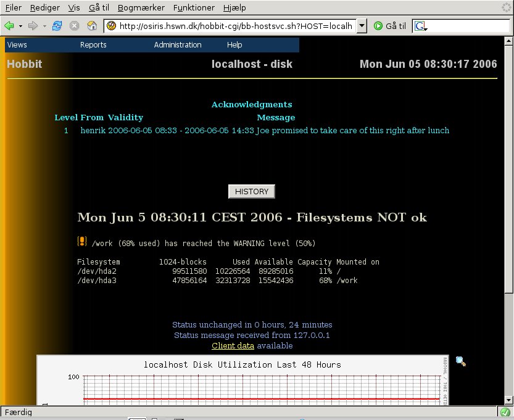Click the Forward navigation arrow
Screen dimensions: 514x420
(33, 26)
